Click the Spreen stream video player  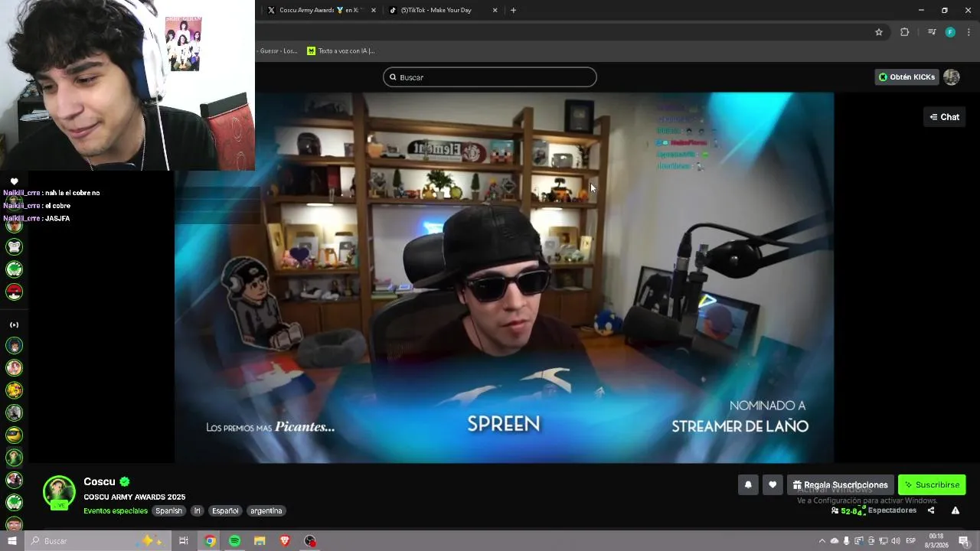coord(504,278)
